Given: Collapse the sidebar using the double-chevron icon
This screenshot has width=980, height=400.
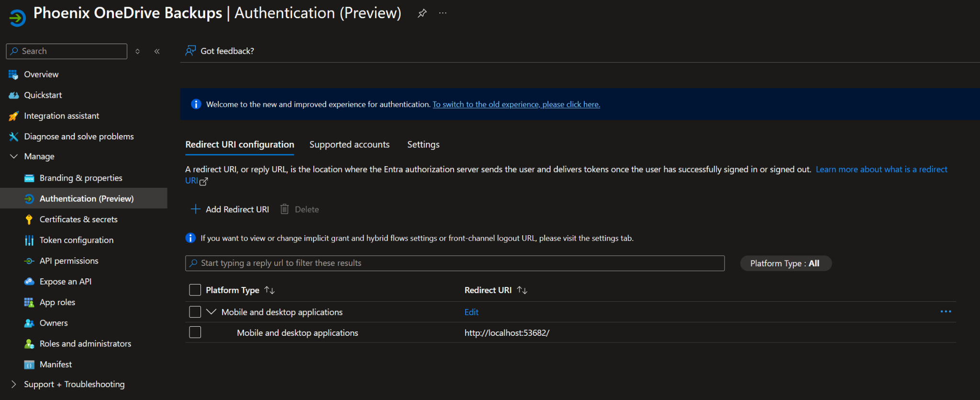Looking at the screenshot, I should coord(157,51).
